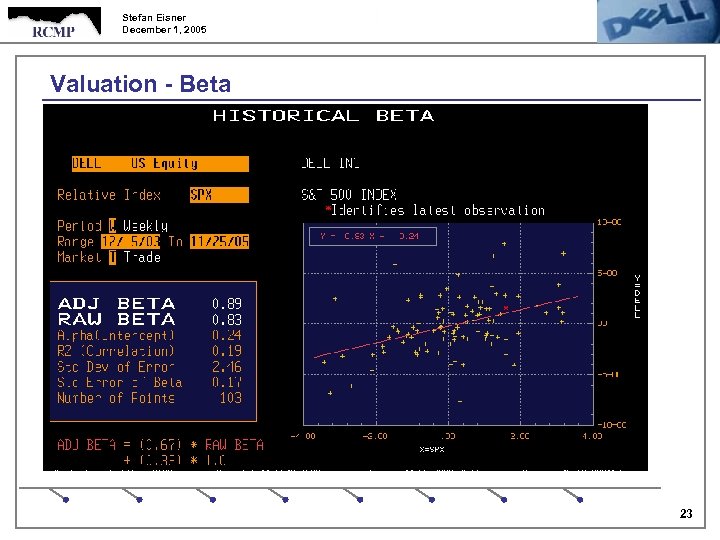Click the RAW BETA value 0.83
720x540 pixels.
coord(227,319)
